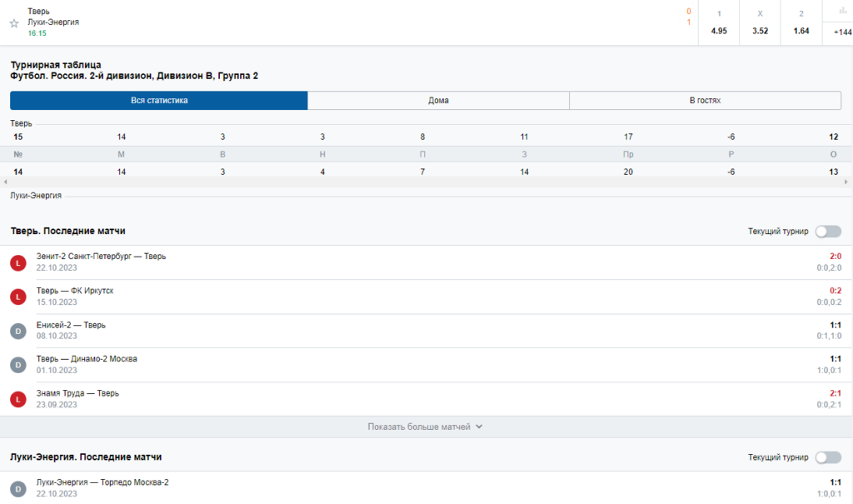Toggle Текущий турнир for Луки-Энергия matches
This screenshot has width=853, height=504.
coord(828,457)
